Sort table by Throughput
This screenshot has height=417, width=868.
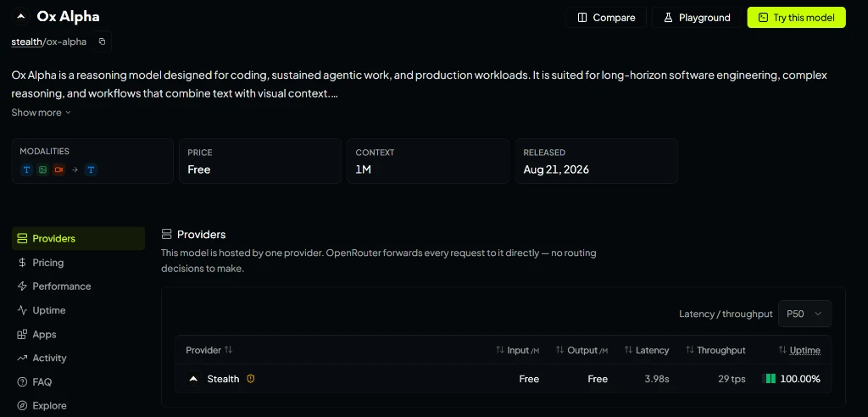pos(715,350)
